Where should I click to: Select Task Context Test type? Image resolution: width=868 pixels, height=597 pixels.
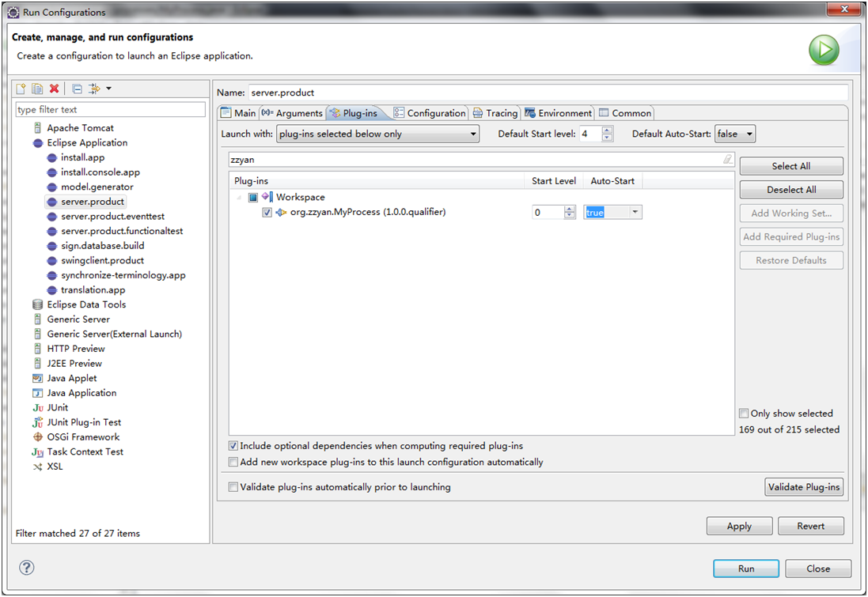(85, 452)
